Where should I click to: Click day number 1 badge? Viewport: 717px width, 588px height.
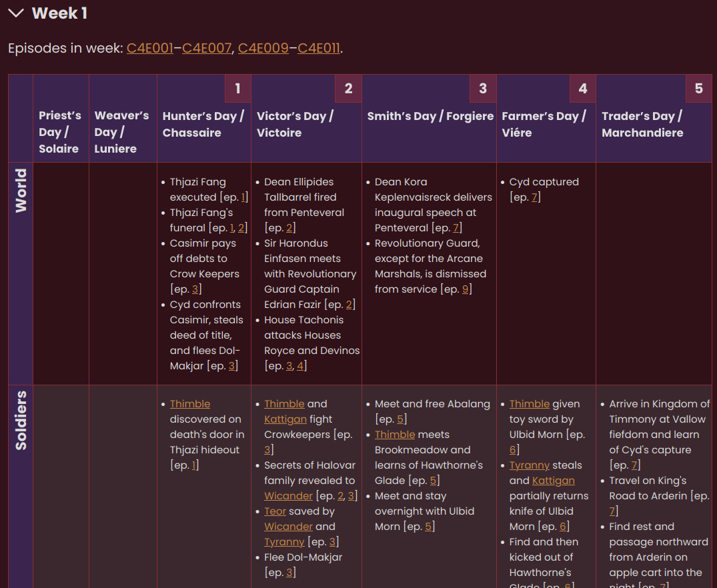pyautogui.click(x=238, y=89)
